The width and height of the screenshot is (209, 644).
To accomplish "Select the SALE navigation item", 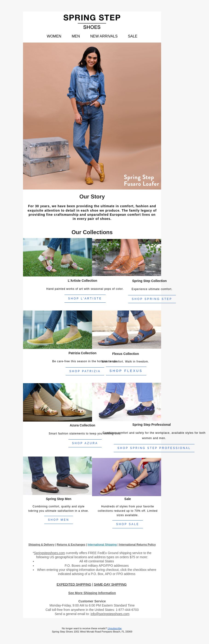I will (x=132, y=36).
